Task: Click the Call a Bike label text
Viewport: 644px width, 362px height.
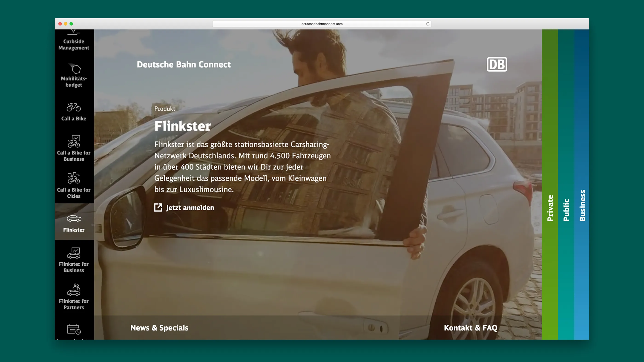Action: (x=74, y=119)
